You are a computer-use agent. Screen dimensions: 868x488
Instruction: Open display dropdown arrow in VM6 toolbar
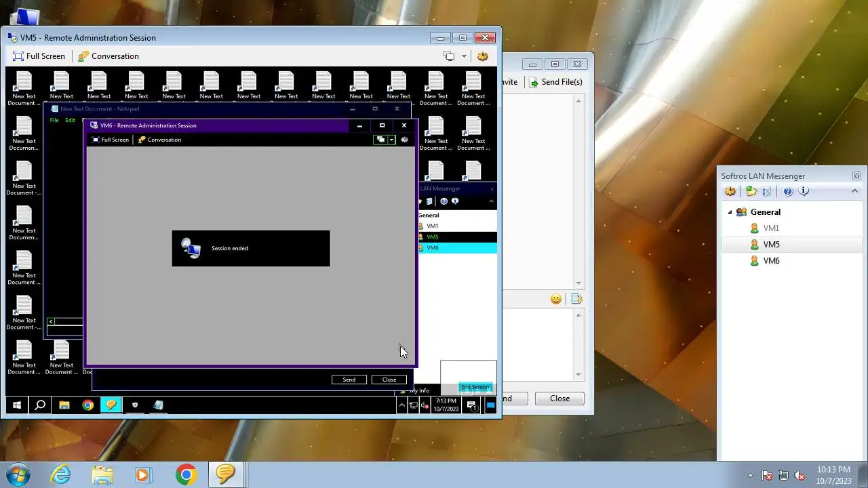tap(391, 140)
